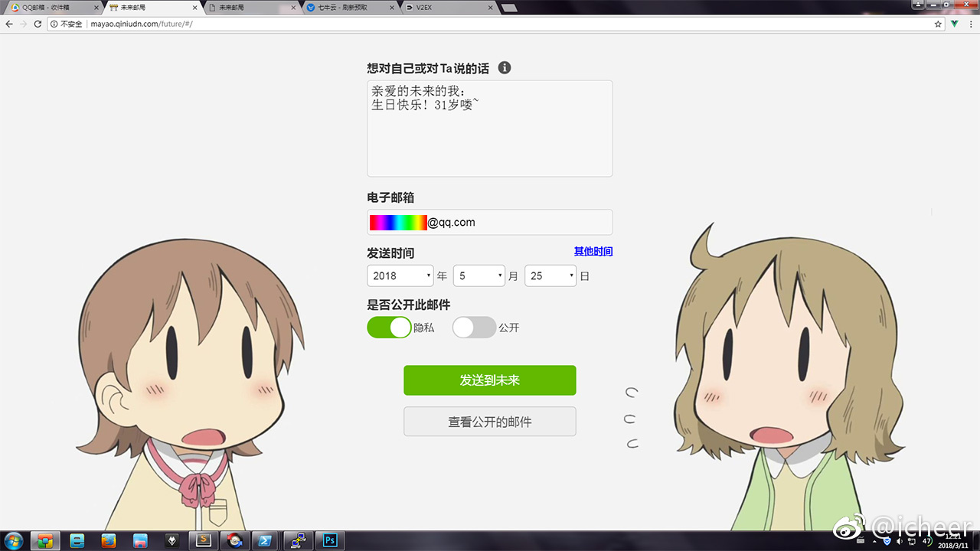Click inside the birthday message textarea
The height and width of the screenshot is (551, 980).
[x=489, y=128]
